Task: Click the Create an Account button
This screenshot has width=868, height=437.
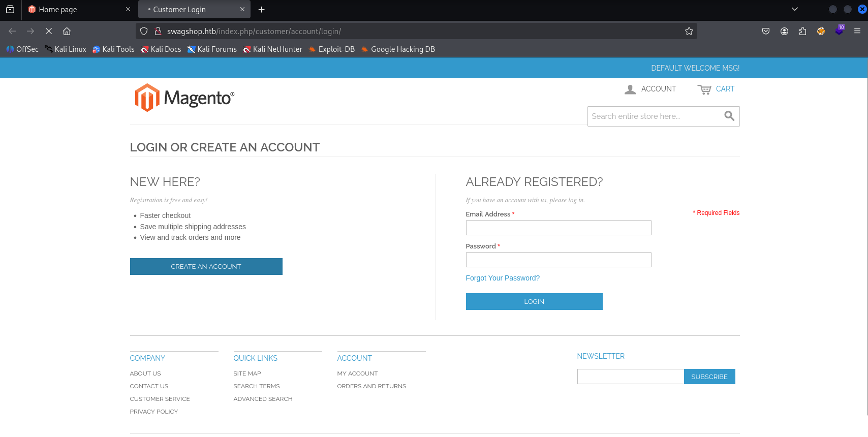Action: click(x=206, y=266)
